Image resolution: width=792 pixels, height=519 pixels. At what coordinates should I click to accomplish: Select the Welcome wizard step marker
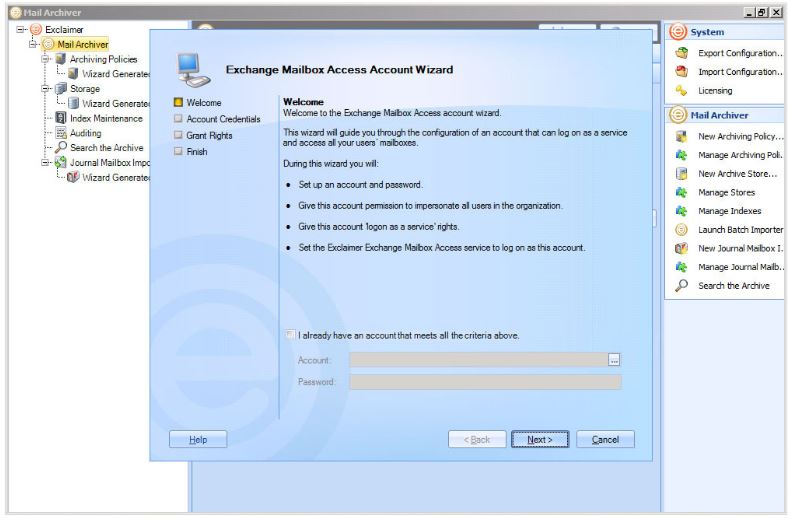click(178, 102)
